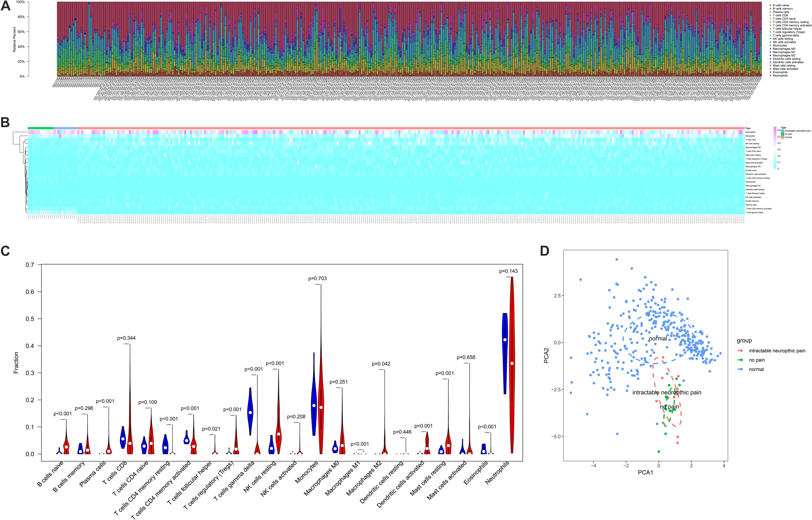812x520 pixels.
Task: Click the panel letter B
Action: tap(5, 122)
